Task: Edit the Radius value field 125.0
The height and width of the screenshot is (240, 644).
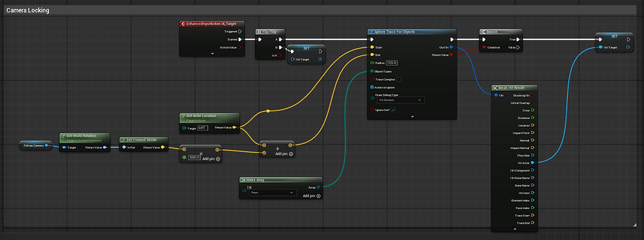Action: pyautogui.click(x=392, y=63)
